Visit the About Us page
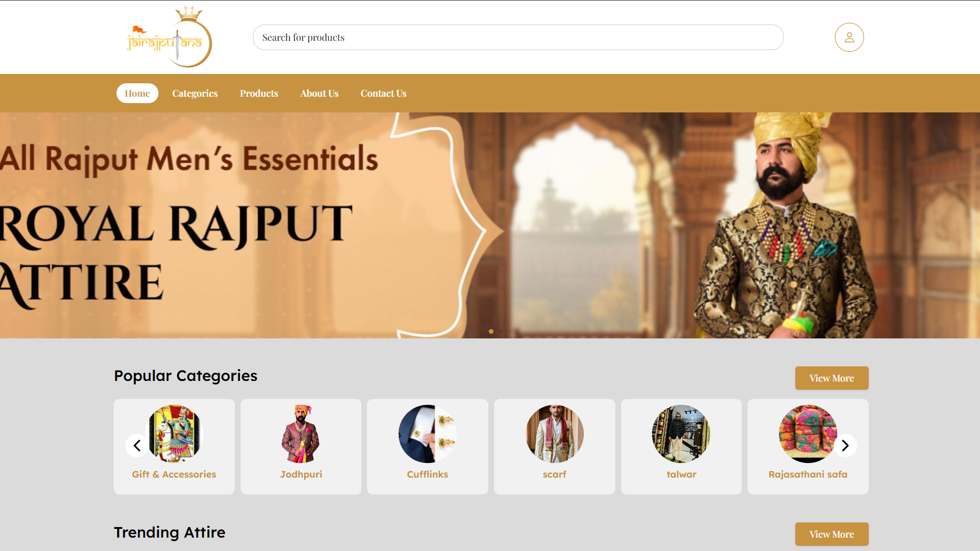The height and width of the screenshot is (551, 980). [319, 93]
